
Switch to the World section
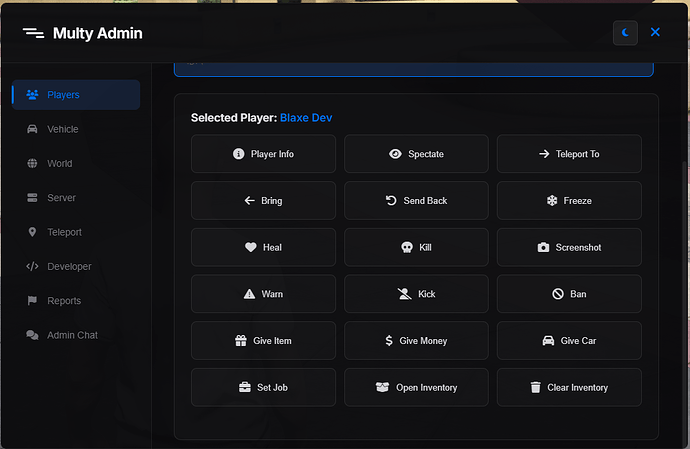pos(76,163)
